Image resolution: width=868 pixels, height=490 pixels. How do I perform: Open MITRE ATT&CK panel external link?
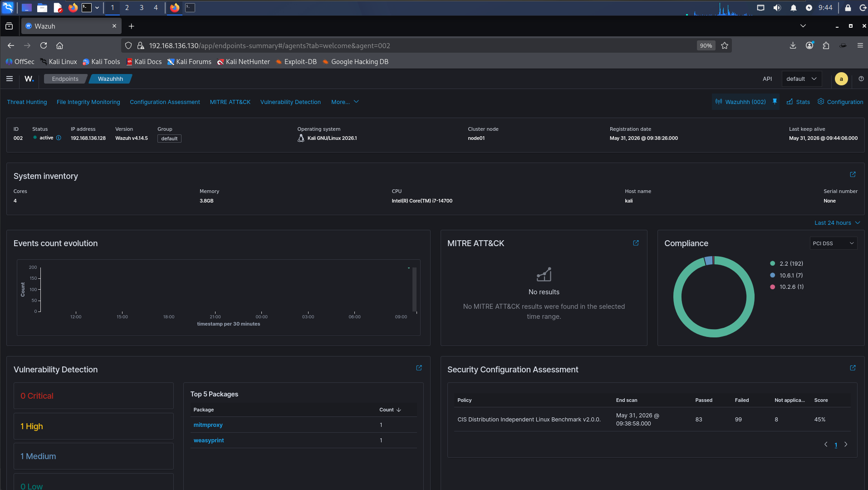pos(636,243)
